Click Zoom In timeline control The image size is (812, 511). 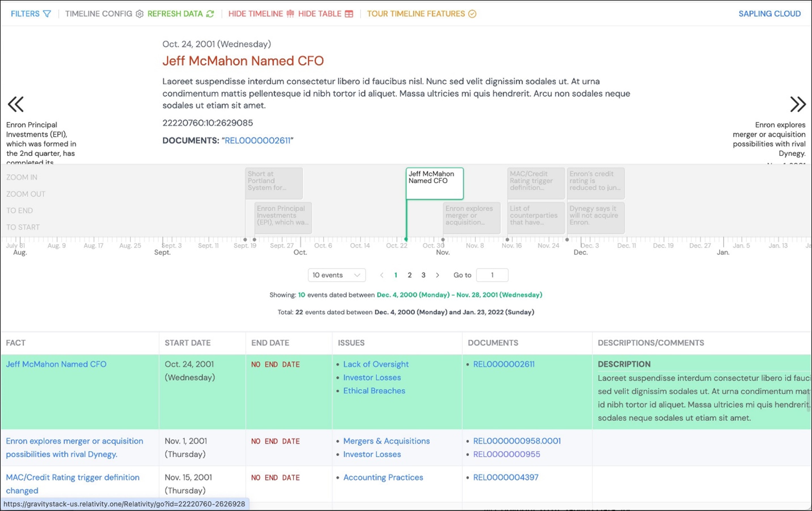click(x=22, y=177)
